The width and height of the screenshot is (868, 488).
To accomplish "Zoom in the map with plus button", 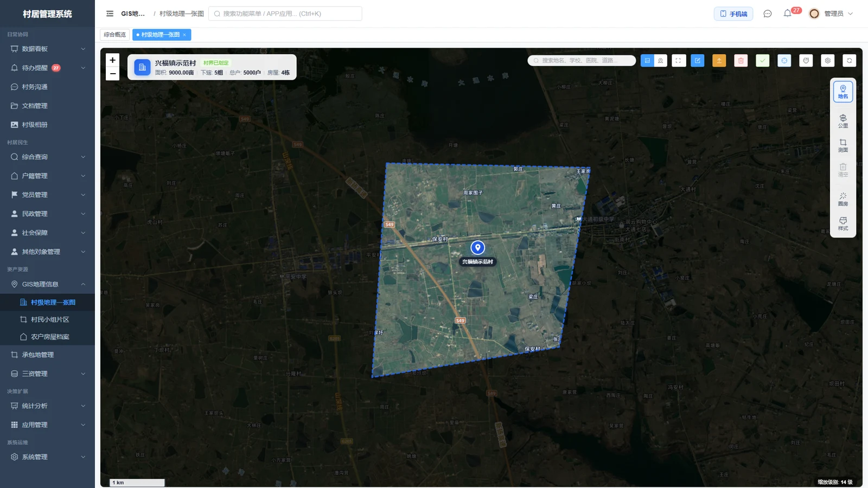I will click(112, 60).
